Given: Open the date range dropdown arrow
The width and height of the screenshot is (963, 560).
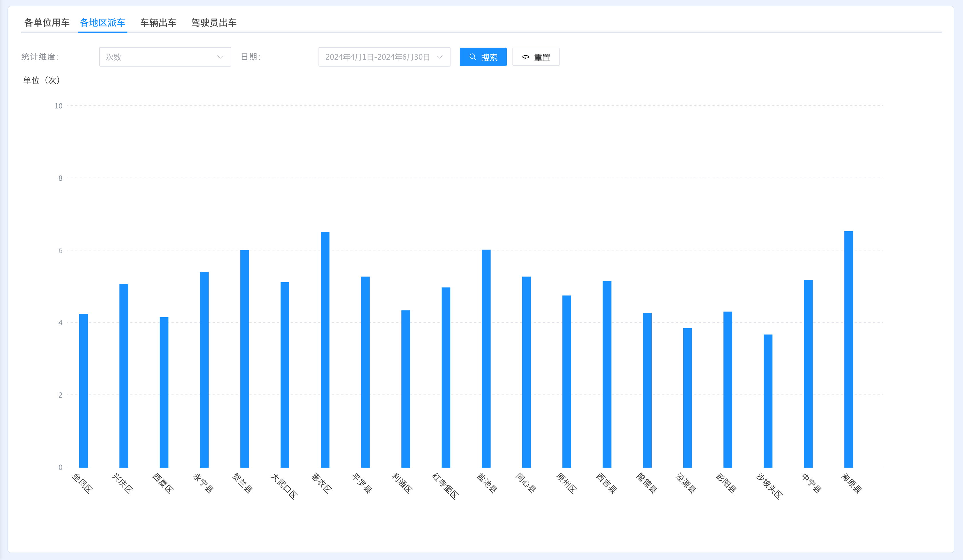Looking at the screenshot, I should [440, 57].
